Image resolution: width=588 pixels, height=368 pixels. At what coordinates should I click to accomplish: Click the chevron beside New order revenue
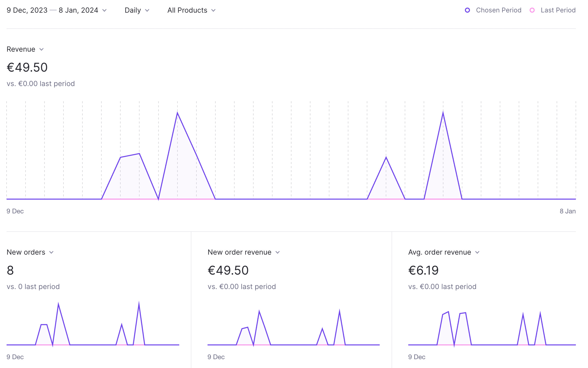coord(278,252)
